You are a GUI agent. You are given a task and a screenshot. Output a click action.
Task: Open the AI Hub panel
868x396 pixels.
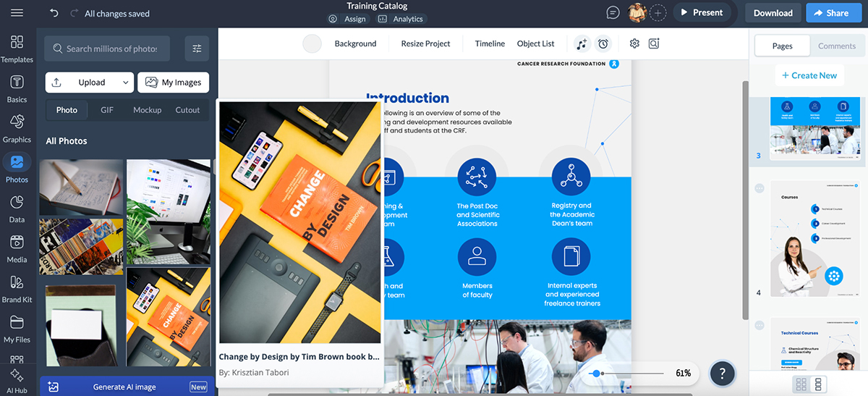tap(17, 382)
